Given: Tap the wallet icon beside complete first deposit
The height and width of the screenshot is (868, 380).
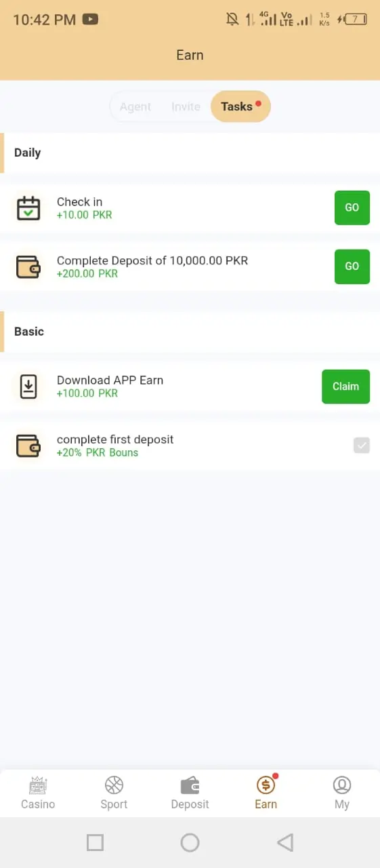Looking at the screenshot, I should 28,446.
